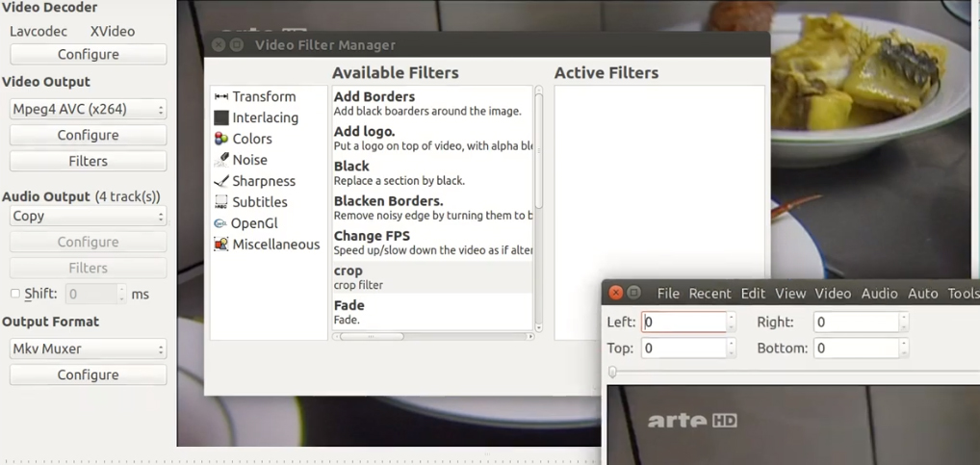Select the Noise category icon
This screenshot has height=465, width=980.
point(221,160)
